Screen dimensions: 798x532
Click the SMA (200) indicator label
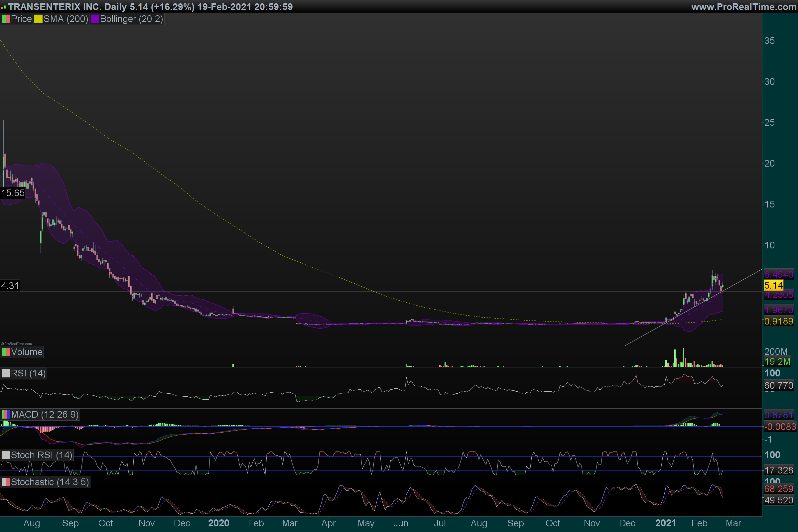[66, 19]
